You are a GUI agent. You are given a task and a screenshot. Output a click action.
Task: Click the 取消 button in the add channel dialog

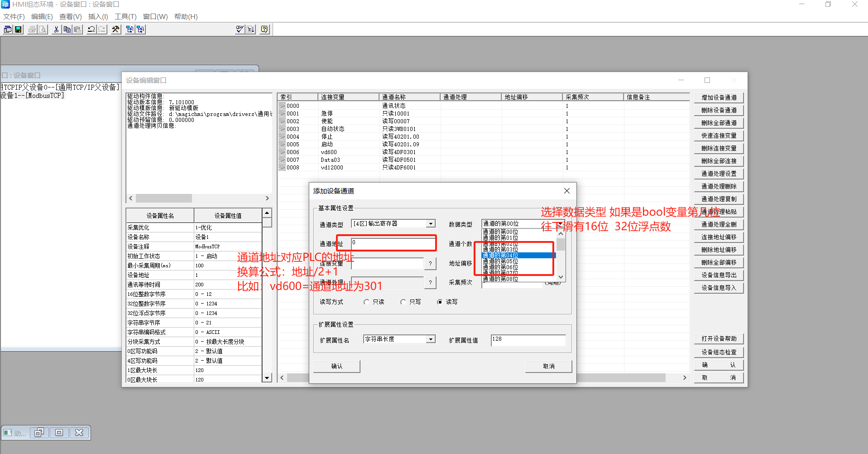pos(549,366)
